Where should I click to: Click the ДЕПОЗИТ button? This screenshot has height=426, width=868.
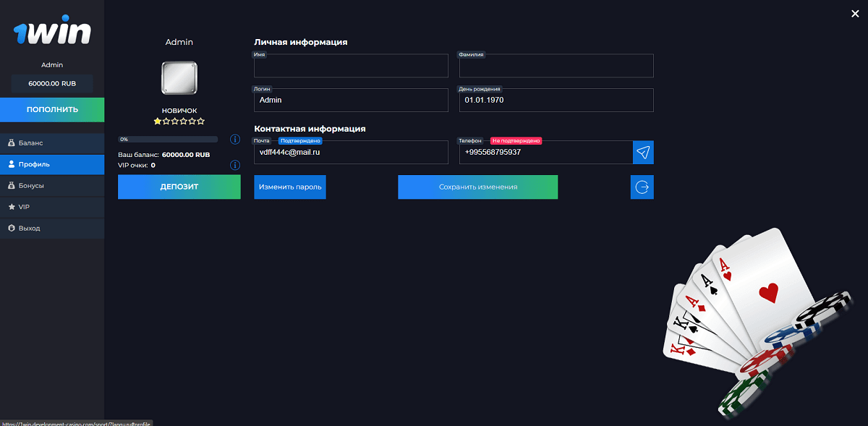coord(179,187)
